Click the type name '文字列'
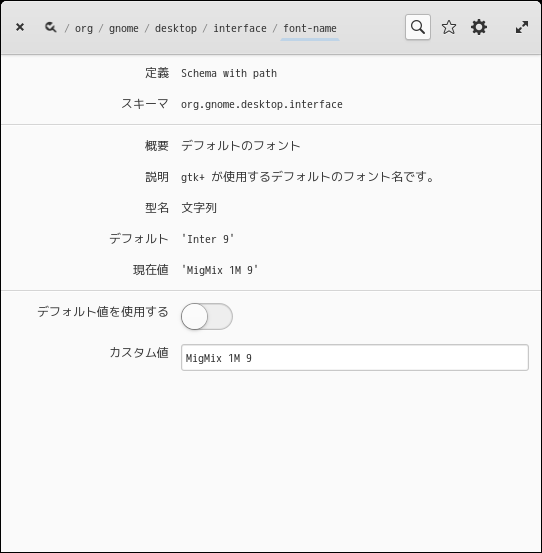This screenshot has width=542, height=553. point(199,208)
